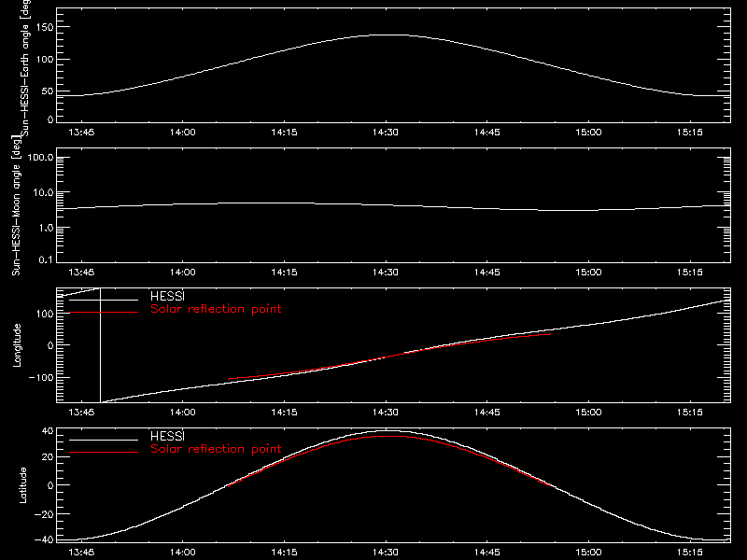Click 14:15 time label under Latitude plot
Screen dimensions: 747x560
coord(284,553)
